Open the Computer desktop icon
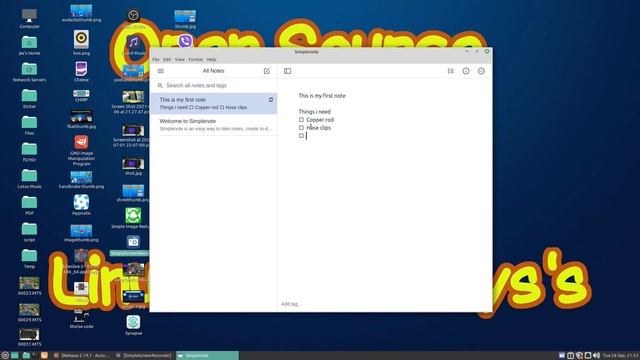Screen dimensions: 640x360 point(29,18)
